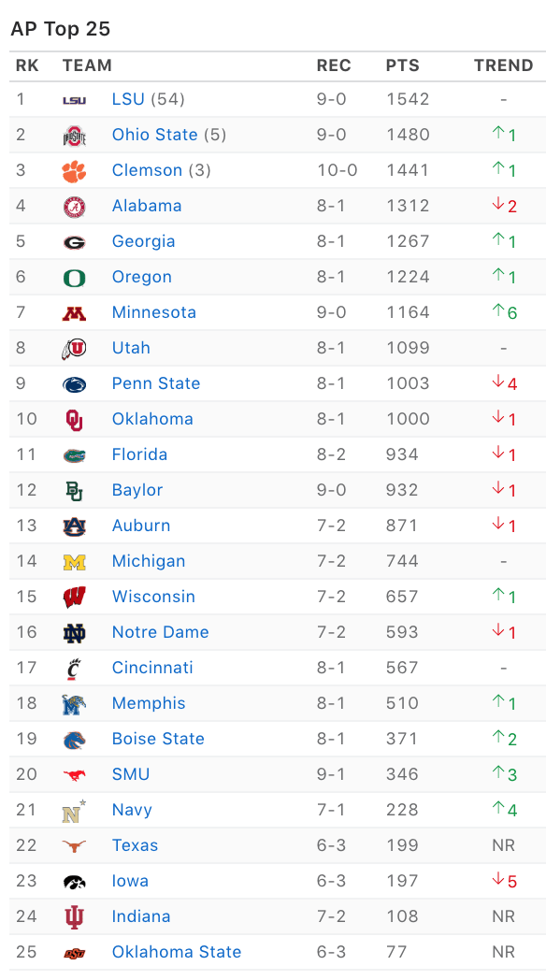Click the Texas longhorn logo
The image size is (546, 980).
pos(75,846)
